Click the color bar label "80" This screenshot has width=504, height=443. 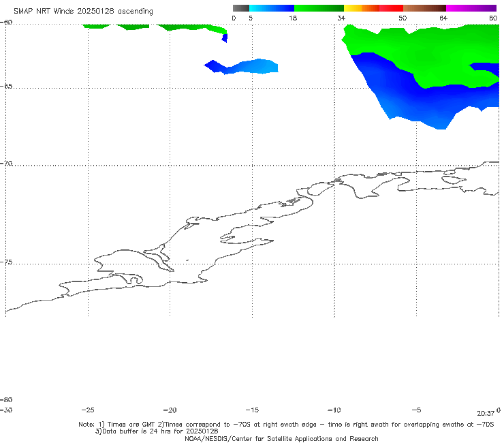click(493, 18)
